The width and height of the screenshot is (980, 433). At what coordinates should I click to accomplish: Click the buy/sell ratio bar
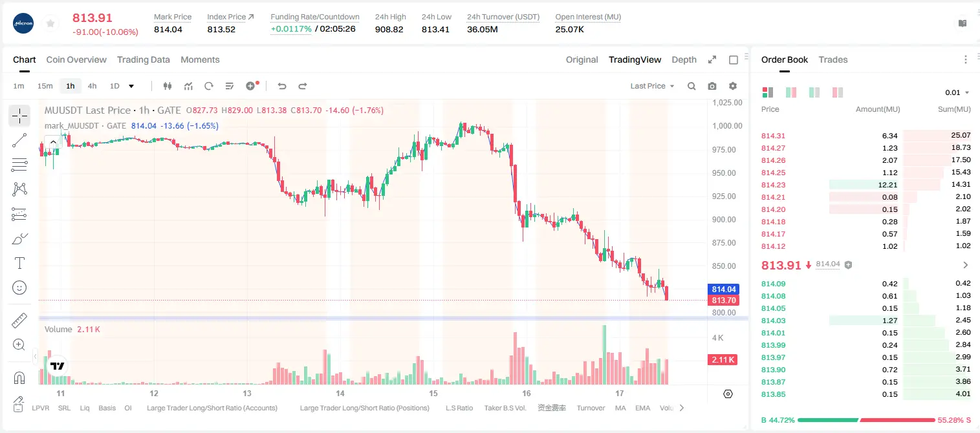pos(866,420)
